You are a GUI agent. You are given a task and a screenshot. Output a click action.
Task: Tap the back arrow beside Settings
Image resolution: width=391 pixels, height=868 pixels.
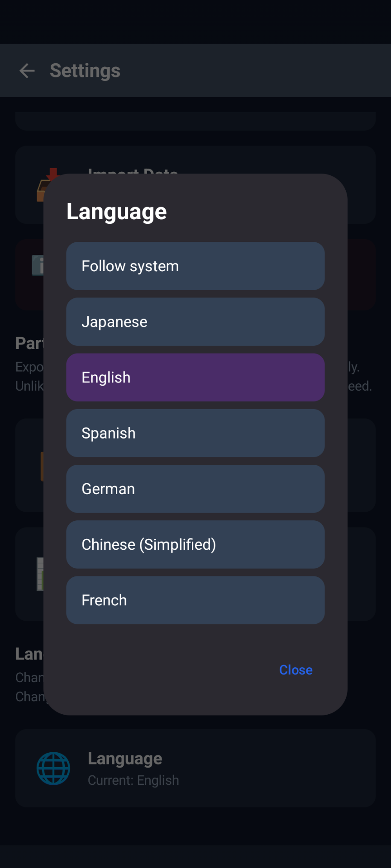27,71
